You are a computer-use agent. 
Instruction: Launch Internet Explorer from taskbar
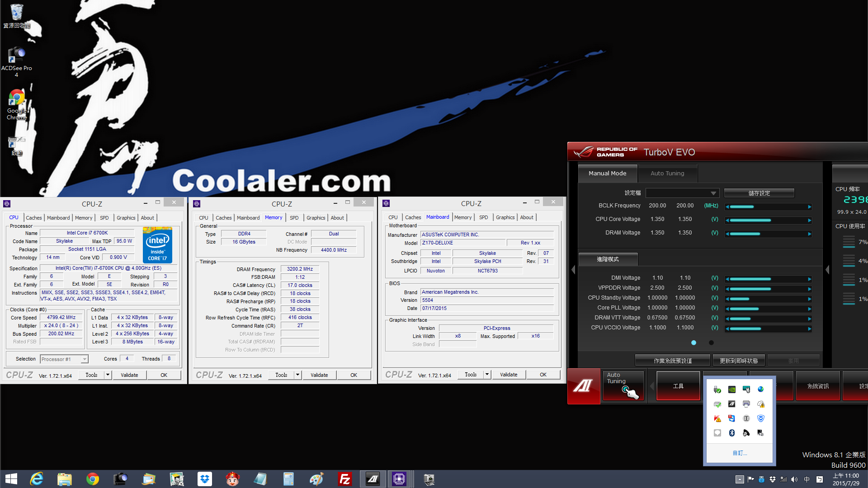point(36,479)
